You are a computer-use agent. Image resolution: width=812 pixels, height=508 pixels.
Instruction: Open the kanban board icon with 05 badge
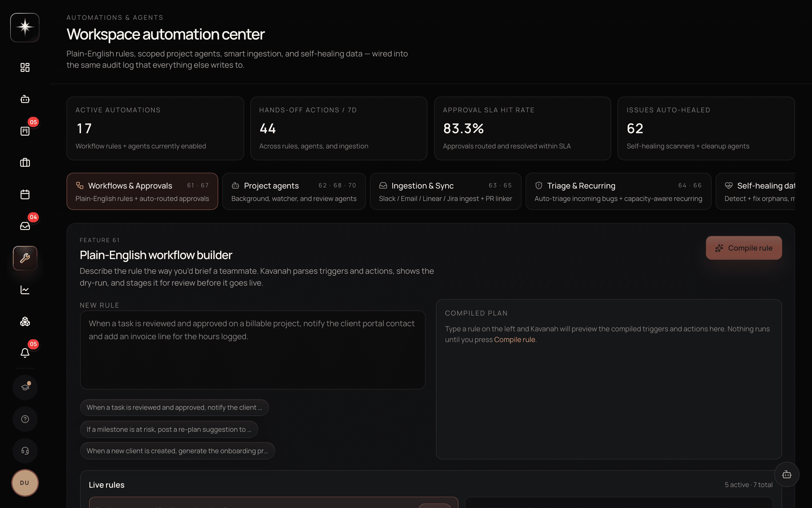(25, 131)
